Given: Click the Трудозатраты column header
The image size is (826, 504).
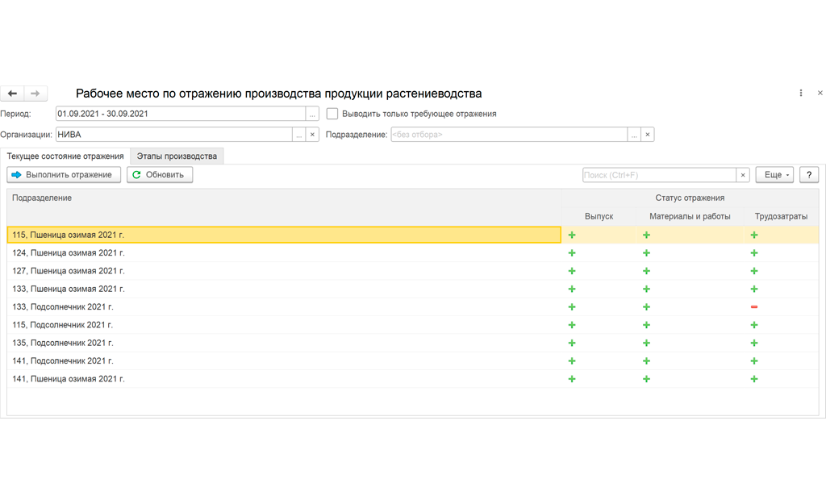Looking at the screenshot, I should click(781, 216).
